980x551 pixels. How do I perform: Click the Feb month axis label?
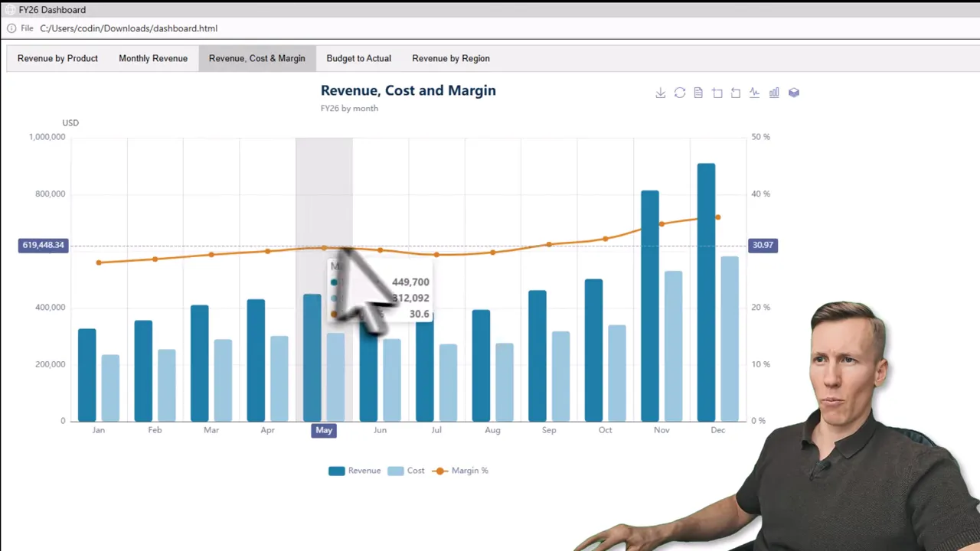click(155, 430)
